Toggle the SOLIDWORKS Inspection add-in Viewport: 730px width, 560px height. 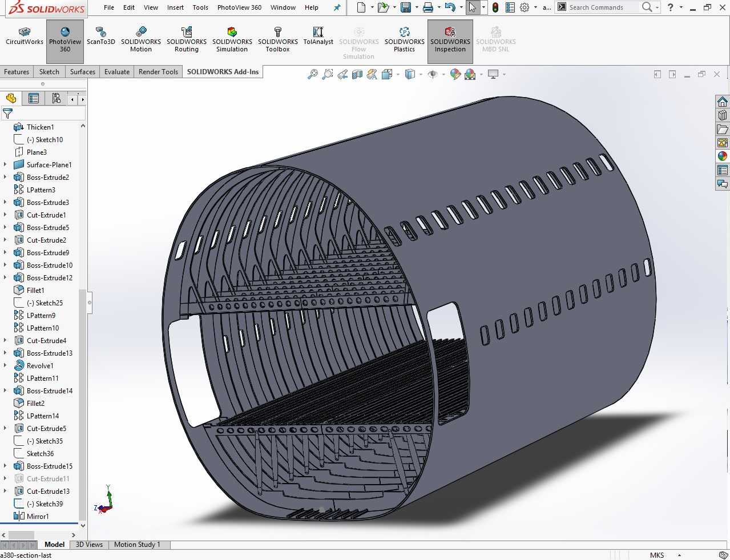(450, 41)
